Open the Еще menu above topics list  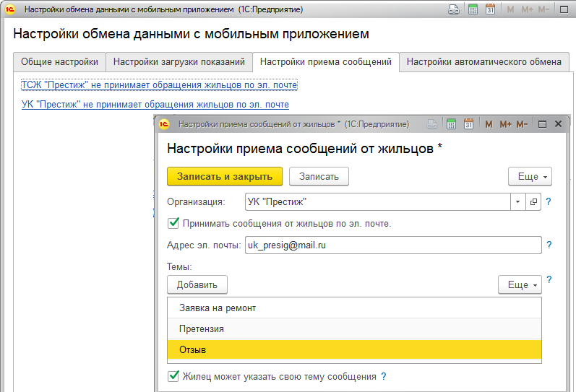520,285
